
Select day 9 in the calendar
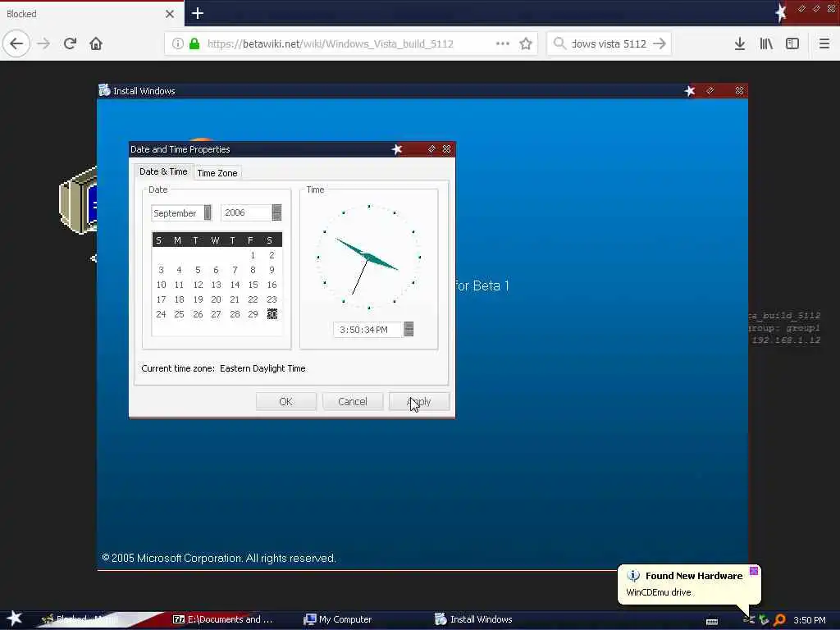[x=272, y=270]
